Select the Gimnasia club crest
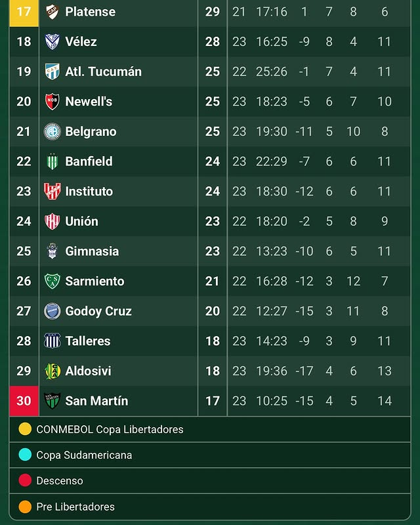 [x=52, y=251]
